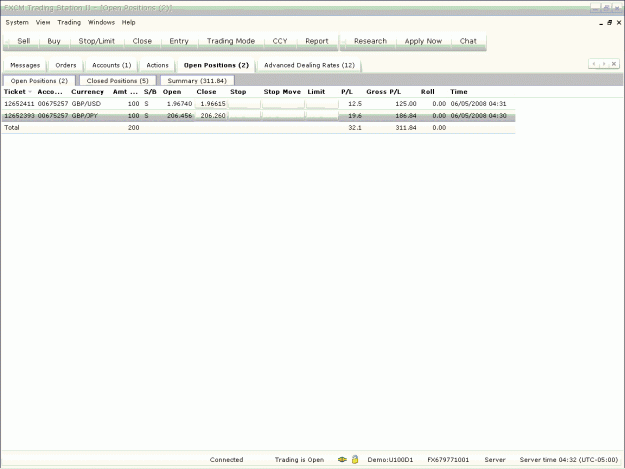Viewport: 625px width, 469px height.
Task: Switch to the Actions tab
Action: [157, 65]
